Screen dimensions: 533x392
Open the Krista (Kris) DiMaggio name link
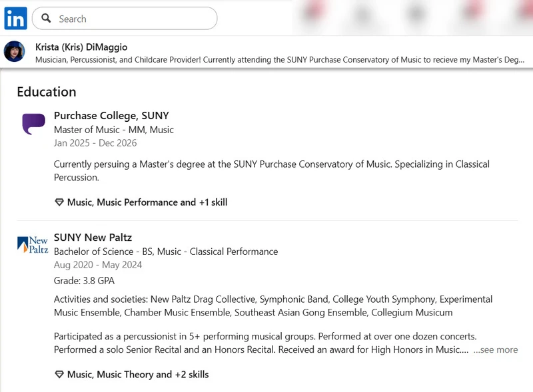point(81,47)
